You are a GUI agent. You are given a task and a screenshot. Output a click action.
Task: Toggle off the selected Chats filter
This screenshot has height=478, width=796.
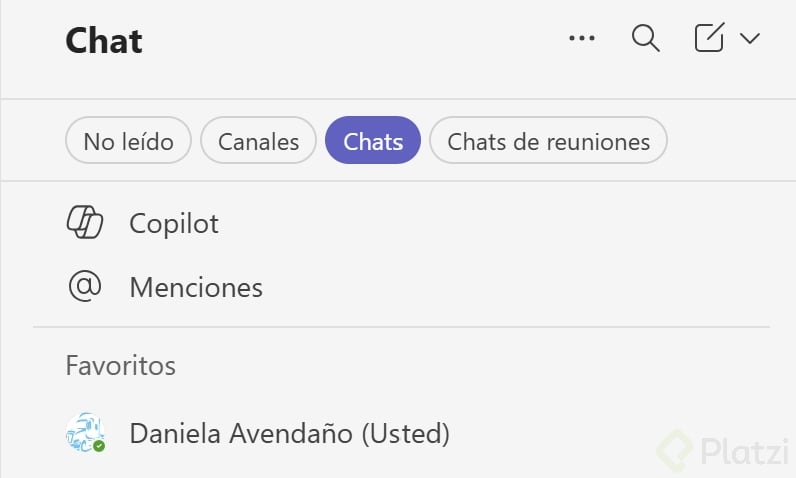click(x=373, y=142)
